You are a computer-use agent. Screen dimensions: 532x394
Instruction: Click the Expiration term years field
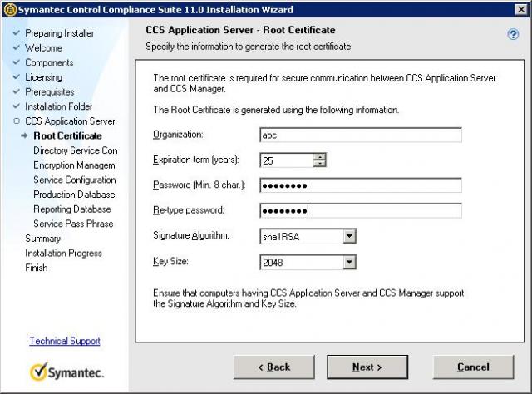tap(286, 160)
